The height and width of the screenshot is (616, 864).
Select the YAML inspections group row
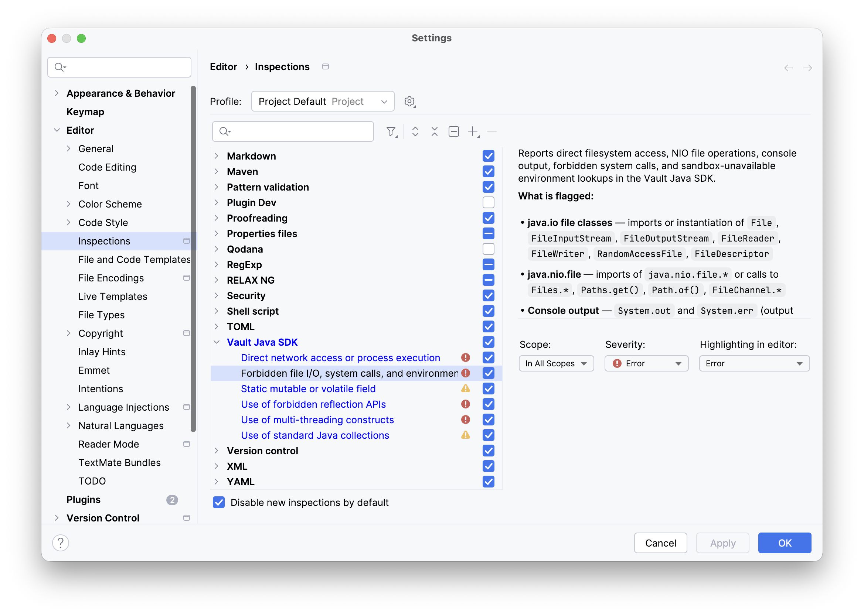coord(356,482)
